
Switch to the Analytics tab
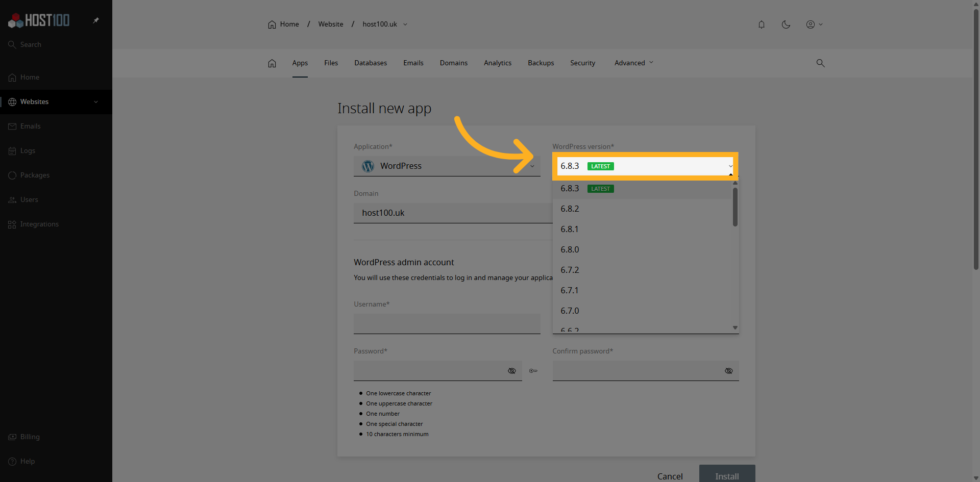click(498, 63)
